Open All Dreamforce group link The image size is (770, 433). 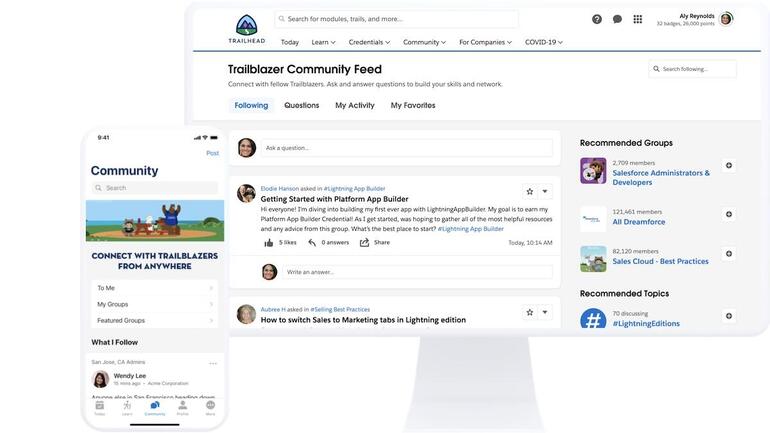tap(639, 222)
